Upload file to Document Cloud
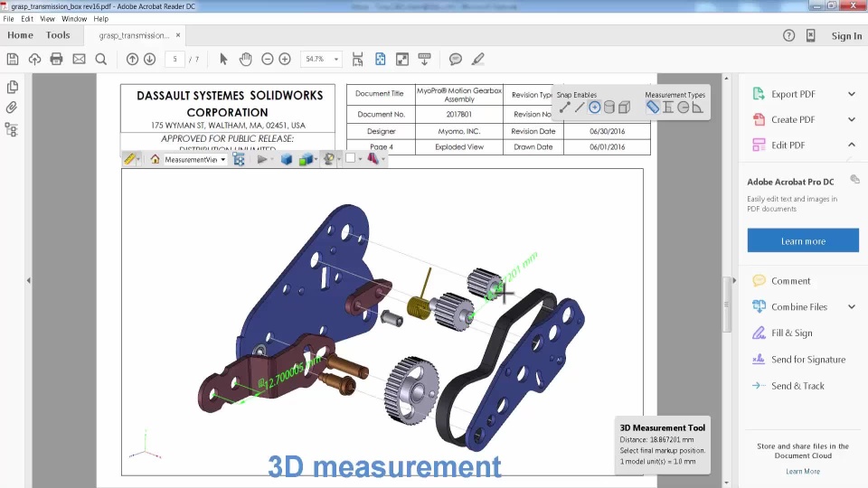Viewport: 868px width, 488px height. click(x=34, y=60)
